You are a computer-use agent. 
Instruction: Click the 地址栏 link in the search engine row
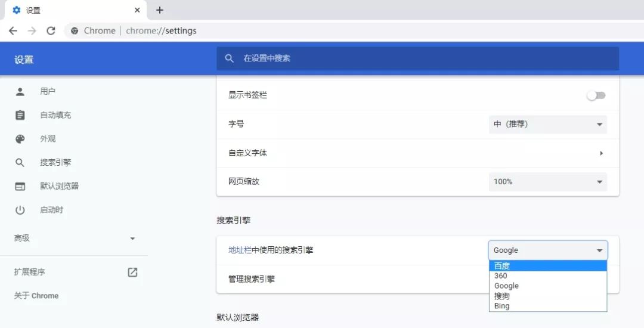(x=240, y=250)
